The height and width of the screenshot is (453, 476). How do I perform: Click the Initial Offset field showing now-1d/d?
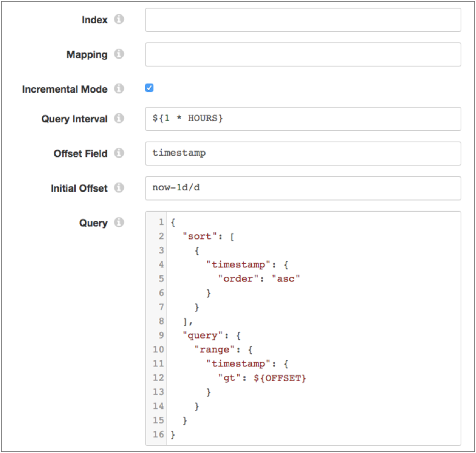[303, 188]
